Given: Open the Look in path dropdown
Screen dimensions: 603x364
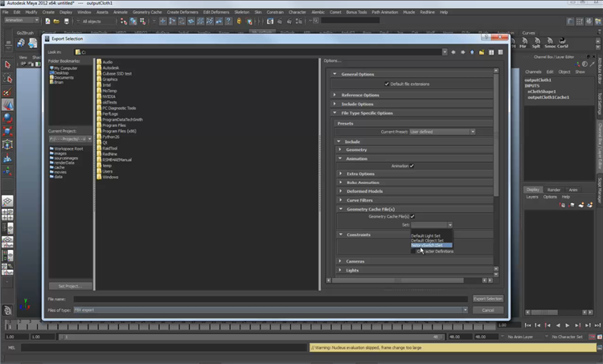Looking at the screenshot, I should tap(445, 52).
